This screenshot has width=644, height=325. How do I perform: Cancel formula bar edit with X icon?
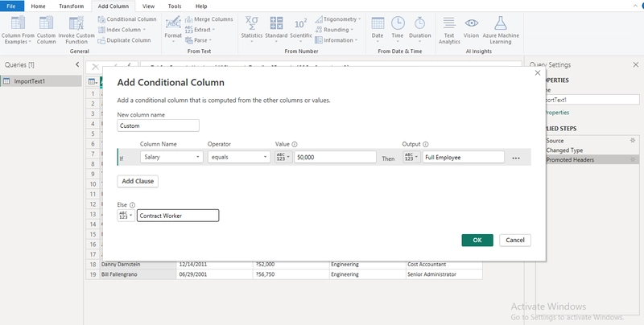pyautogui.click(x=95, y=67)
